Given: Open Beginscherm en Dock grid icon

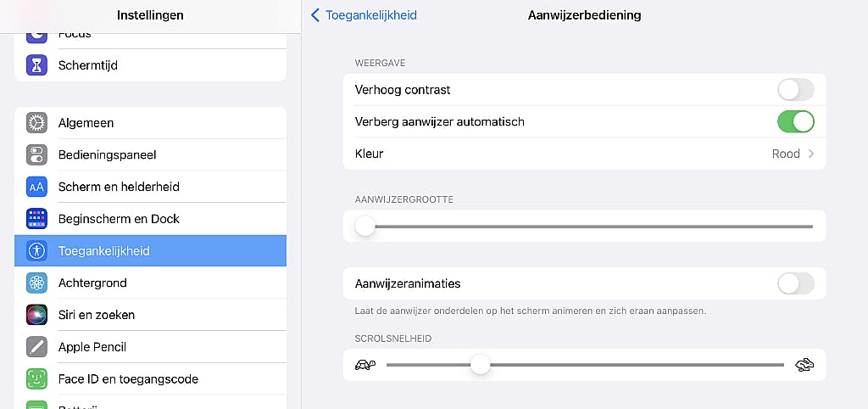Looking at the screenshot, I should (36, 219).
